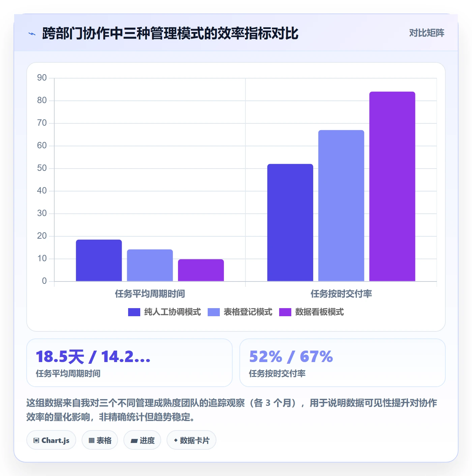Click the 对比矩阵 label in the header
The height and width of the screenshot is (476, 472).
[426, 33]
